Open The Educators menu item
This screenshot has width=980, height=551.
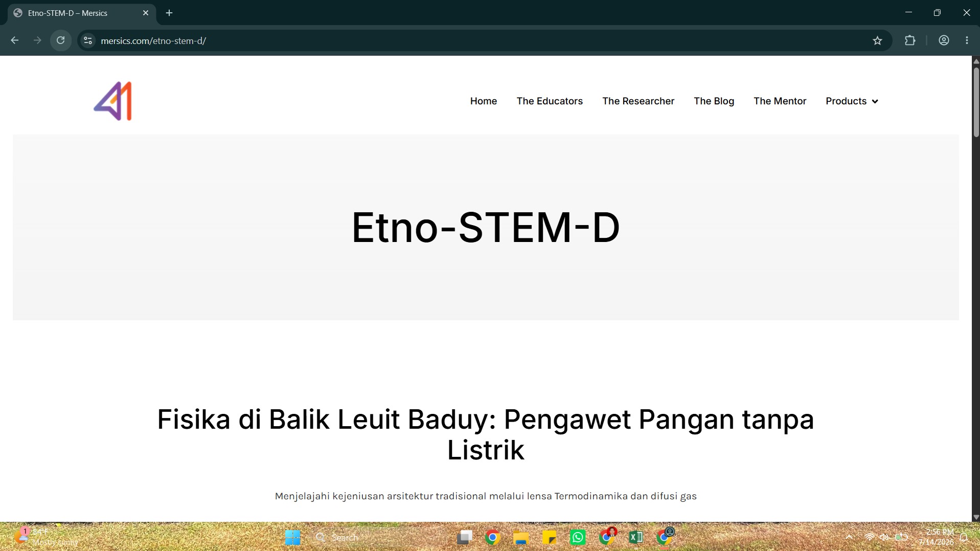tap(550, 101)
